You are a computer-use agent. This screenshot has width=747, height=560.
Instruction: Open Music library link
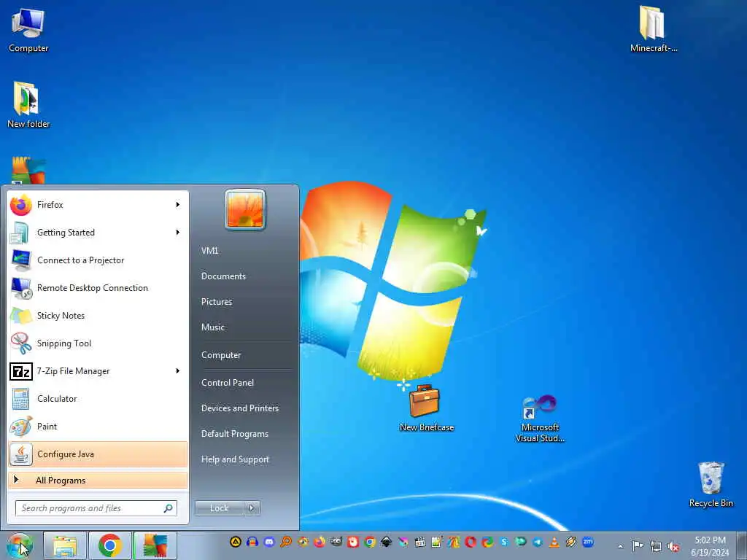coord(213,327)
